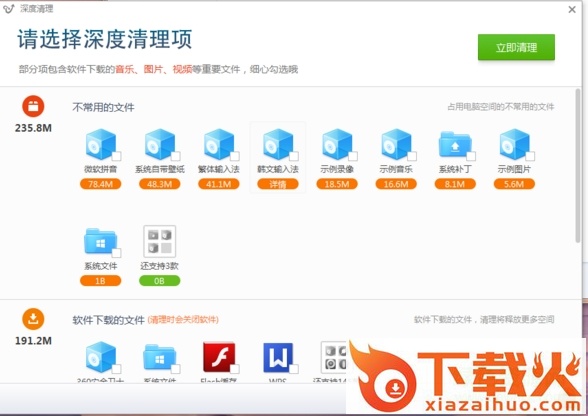Click the 请选择深度清理项 title
The height and width of the screenshot is (416, 588).
point(105,39)
